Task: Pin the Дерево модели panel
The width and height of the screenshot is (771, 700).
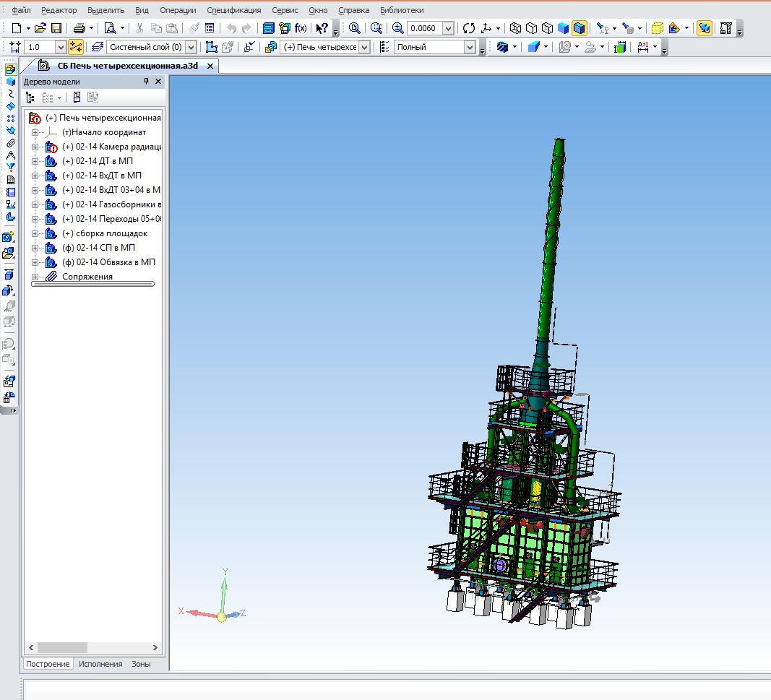Action: click(145, 82)
